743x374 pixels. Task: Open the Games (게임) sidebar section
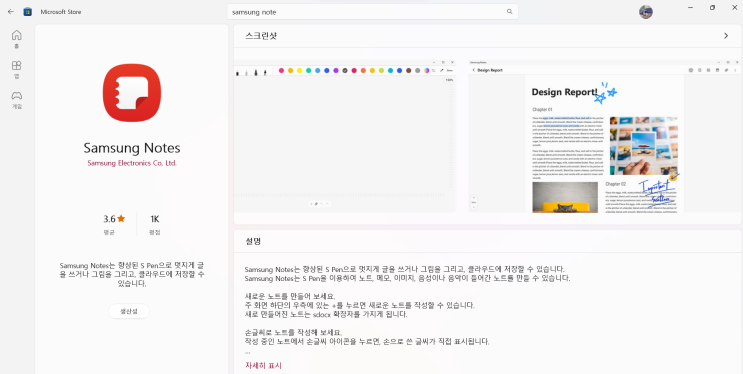pos(17,100)
